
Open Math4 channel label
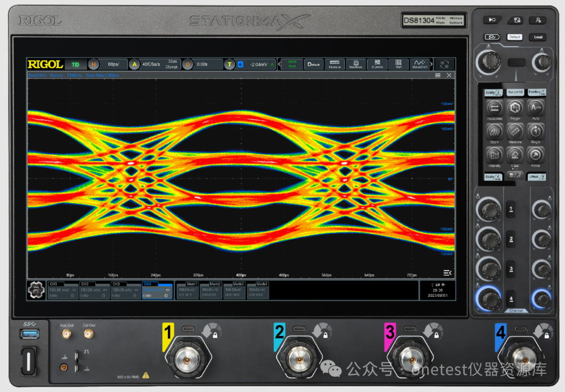pos(262,284)
